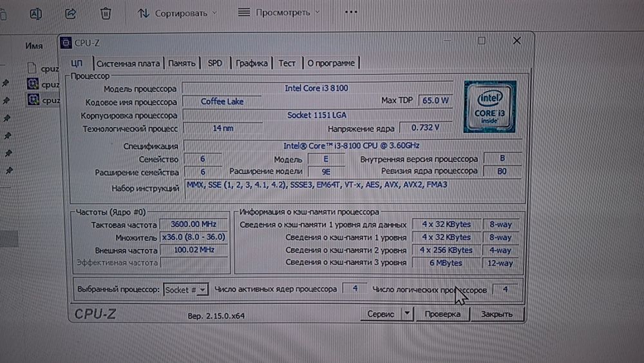Click the Socket 1151 LGA value
Image resolution: width=644 pixels, height=363 pixels.
point(317,115)
